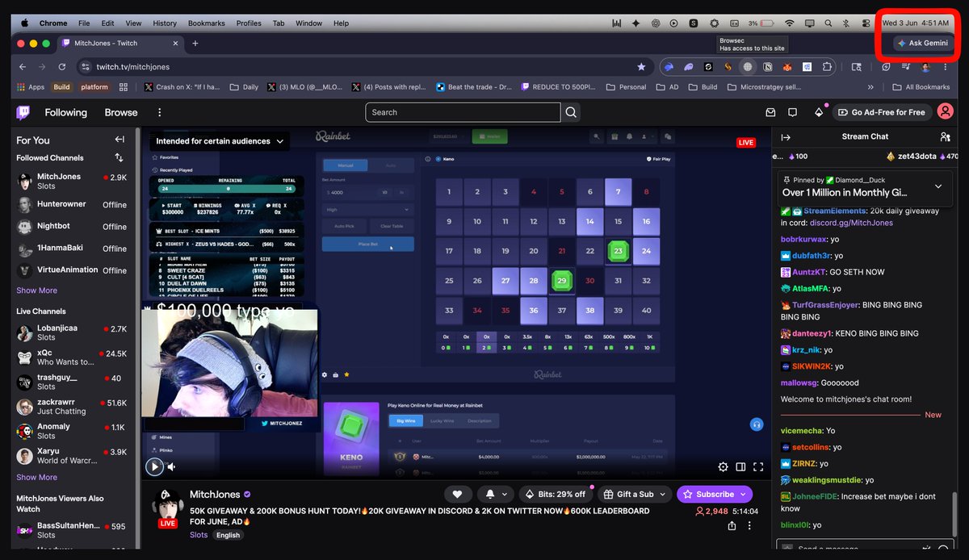The image size is (969, 560).
Task: Collapse the For You sidebar
Action: coord(120,140)
